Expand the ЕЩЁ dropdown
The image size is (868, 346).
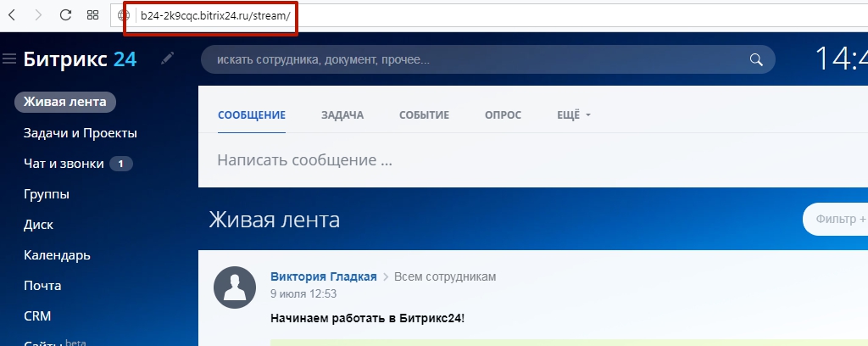tap(574, 115)
